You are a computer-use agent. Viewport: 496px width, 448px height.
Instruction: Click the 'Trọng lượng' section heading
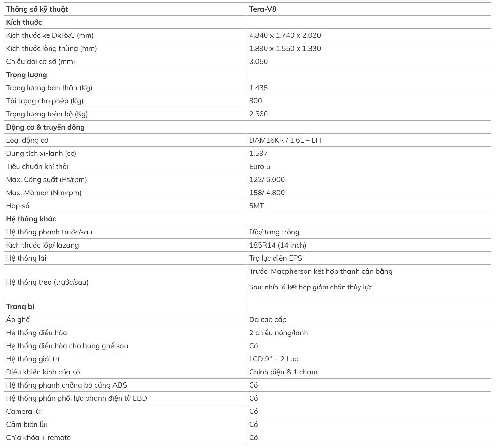tap(27, 75)
